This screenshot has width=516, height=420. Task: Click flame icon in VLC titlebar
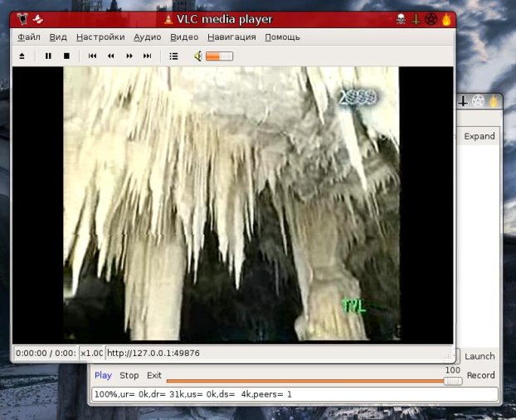coord(446,19)
